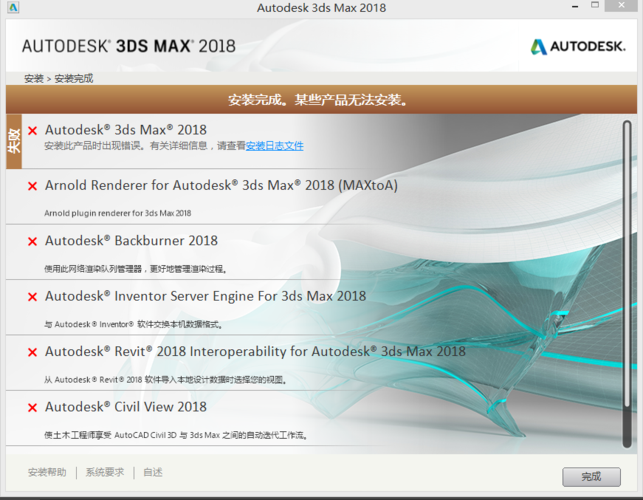
Task: Click the red X beside Autodesk Backburner 2018
Action: pyautogui.click(x=32, y=241)
